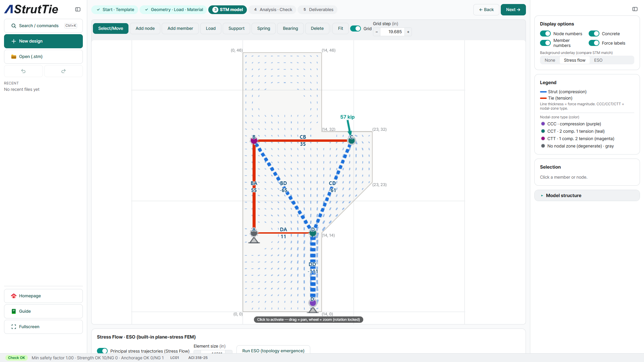Open the Homepage house icon link
644x362 pixels.
(x=14, y=296)
